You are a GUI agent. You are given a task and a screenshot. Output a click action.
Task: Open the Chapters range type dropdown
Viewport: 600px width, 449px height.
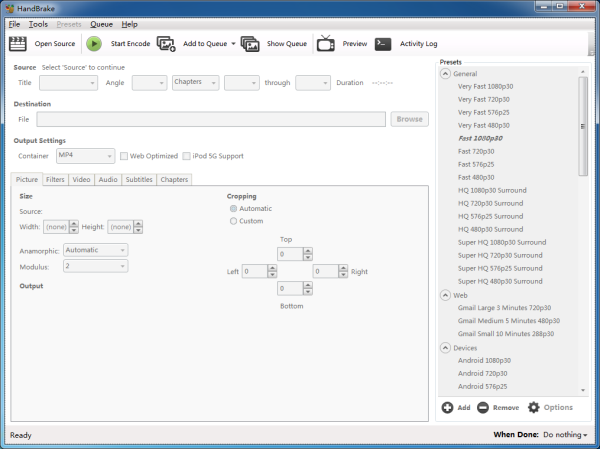point(196,82)
